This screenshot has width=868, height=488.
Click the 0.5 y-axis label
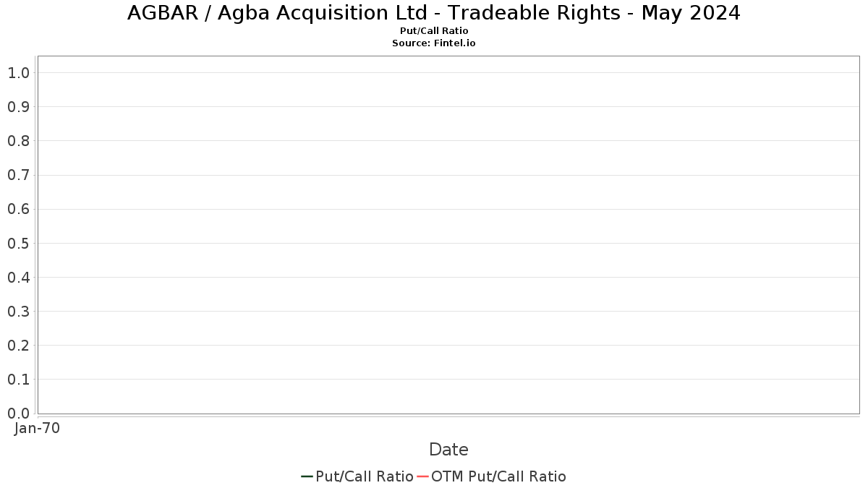click(x=18, y=243)
